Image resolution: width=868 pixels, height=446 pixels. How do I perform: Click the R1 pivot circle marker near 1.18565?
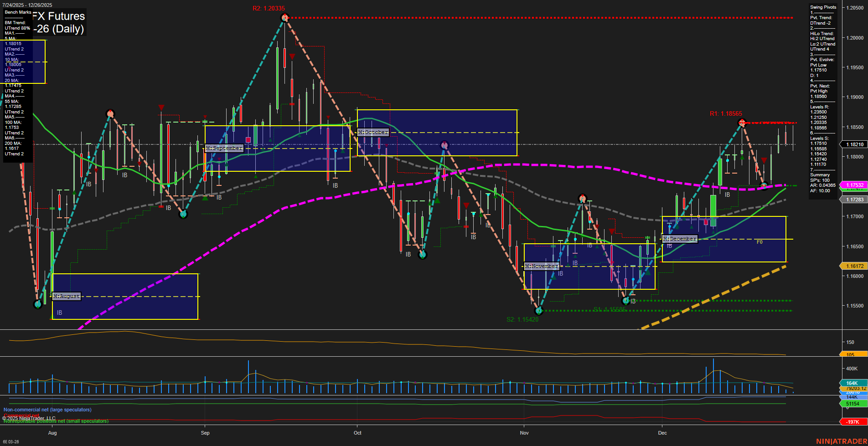pos(742,122)
